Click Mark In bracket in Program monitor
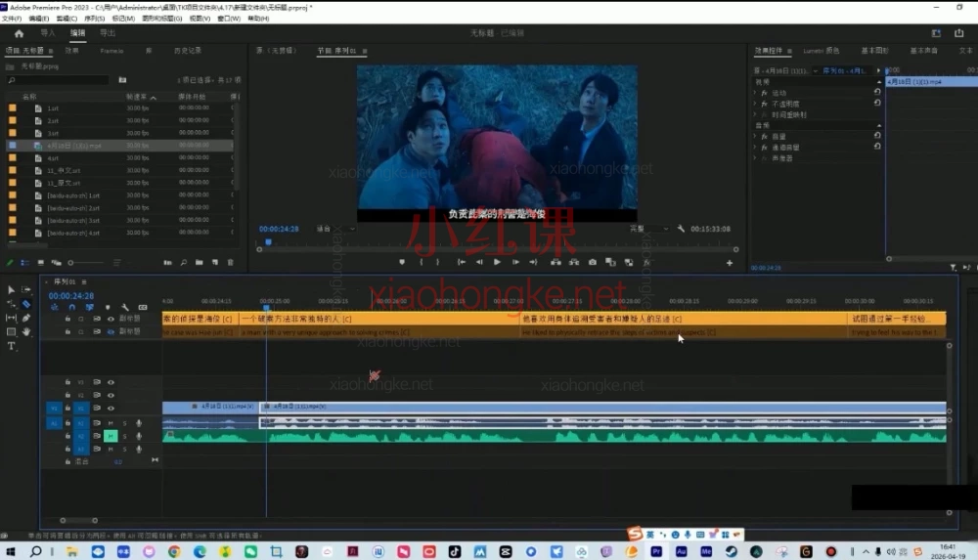The image size is (978, 560). point(421,263)
